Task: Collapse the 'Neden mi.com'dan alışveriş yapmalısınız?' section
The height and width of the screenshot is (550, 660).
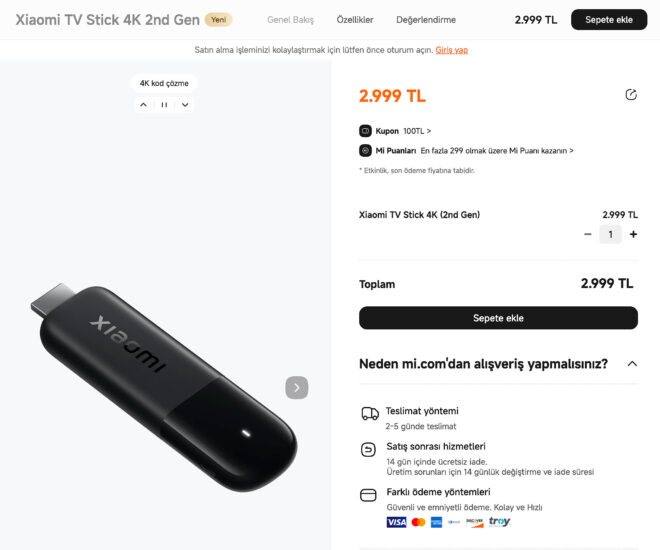Action: click(x=631, y=364)
